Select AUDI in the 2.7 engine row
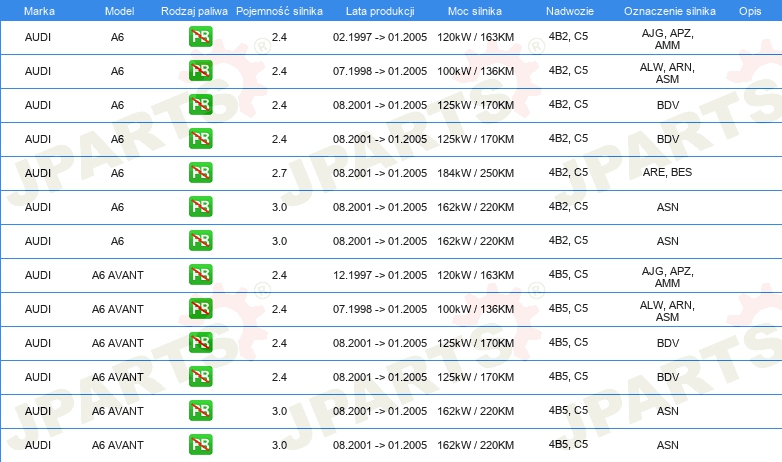Viewport: 782px width, 462px height. 38,173
